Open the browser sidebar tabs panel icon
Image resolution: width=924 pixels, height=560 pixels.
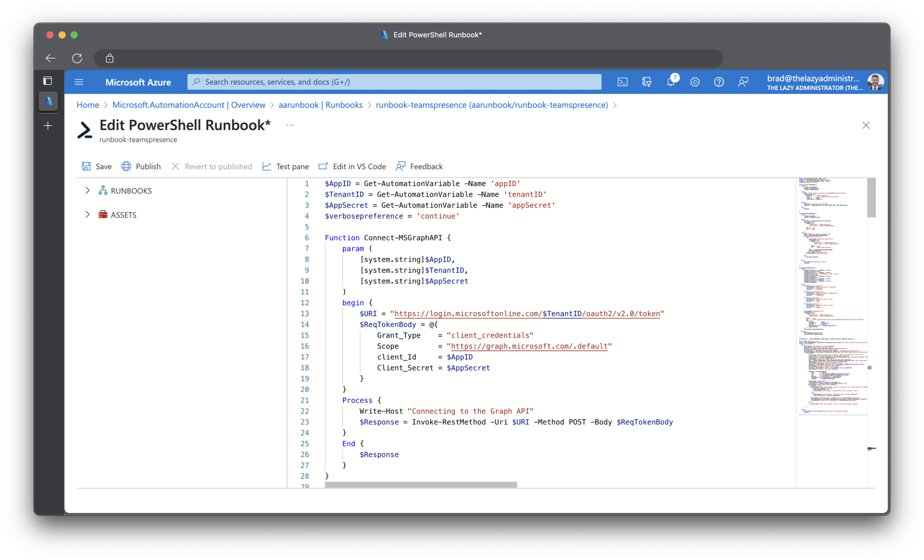click(x=48, y=81)
